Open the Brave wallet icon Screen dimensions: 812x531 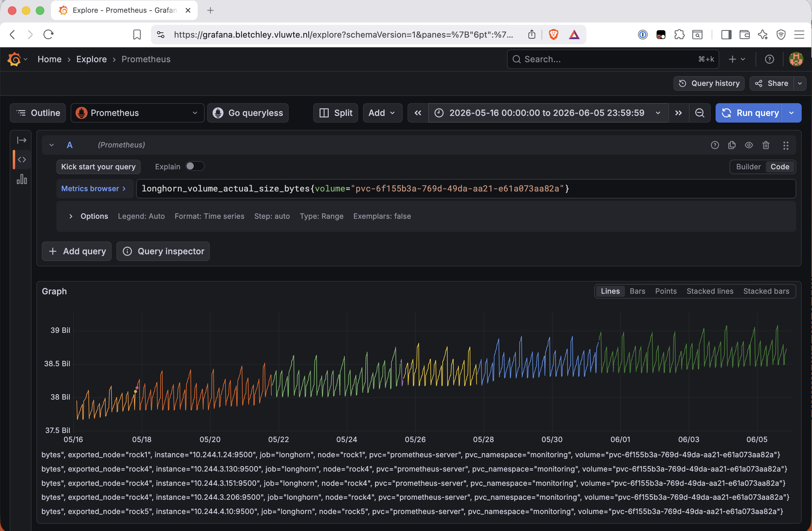(x=744, y=35)
